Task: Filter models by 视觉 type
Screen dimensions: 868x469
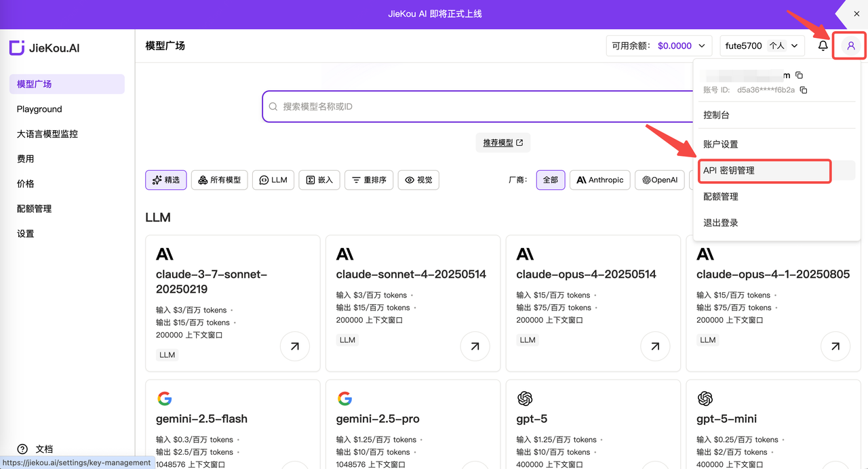Action: 418,180
